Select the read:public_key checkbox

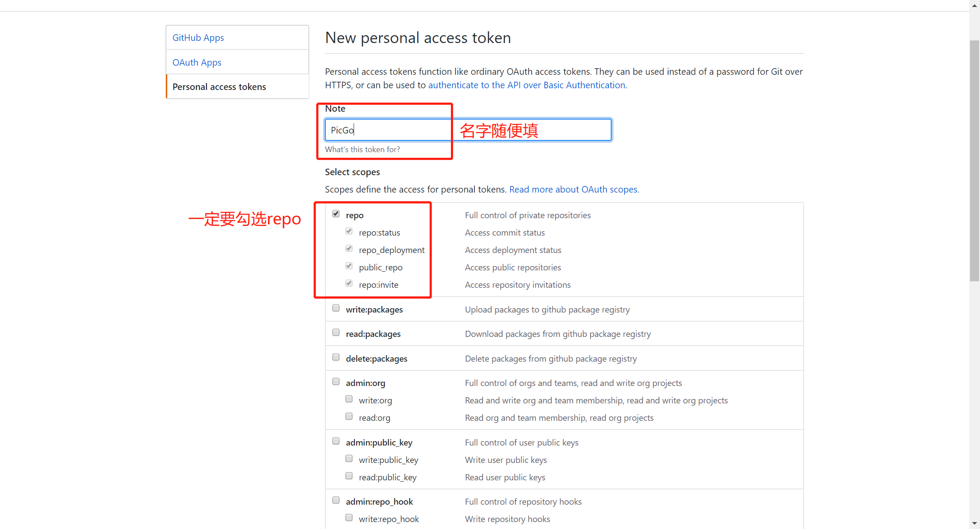[x=349, y=476]
